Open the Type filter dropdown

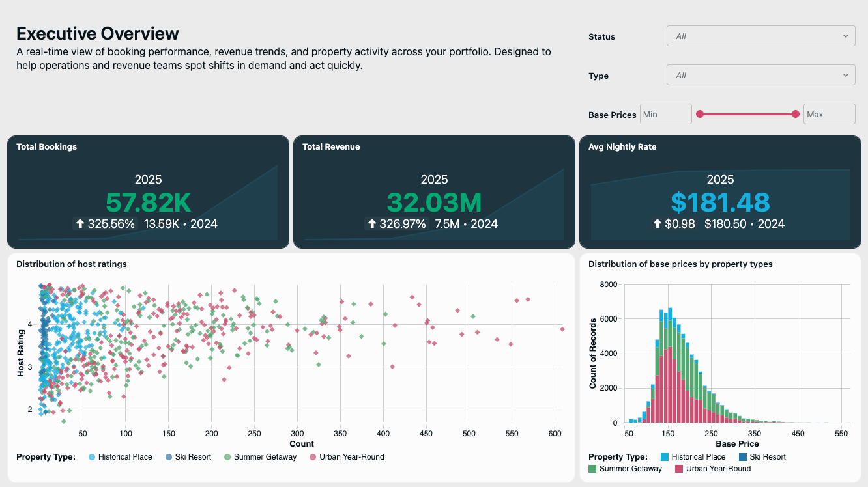click(x=760, y=75)
